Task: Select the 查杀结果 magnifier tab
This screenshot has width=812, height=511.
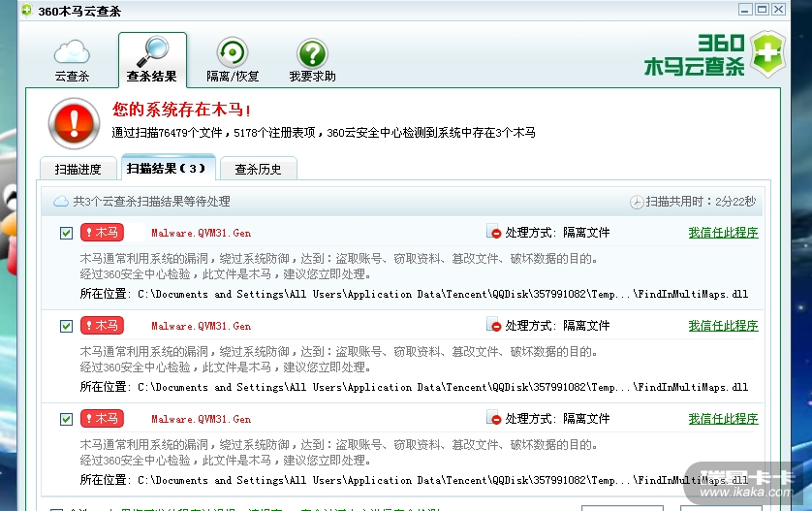Action: [x=152, y=59]
